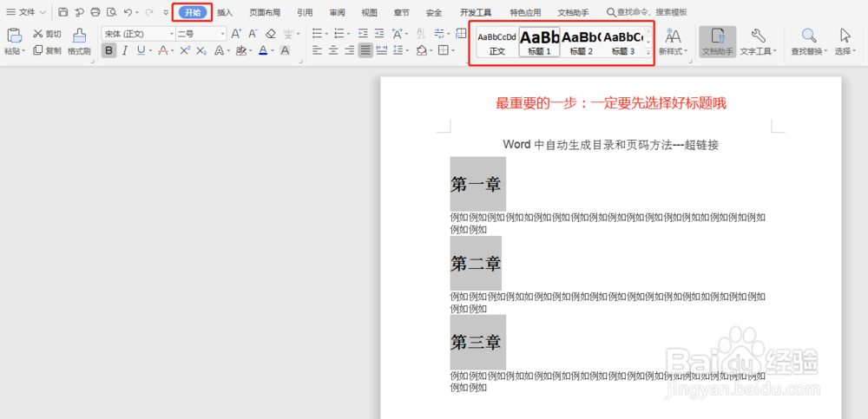This screenshot has width=868, height=419.
Task: Click the 查找命令、搜索模板 search field
Action: [647, 12]
